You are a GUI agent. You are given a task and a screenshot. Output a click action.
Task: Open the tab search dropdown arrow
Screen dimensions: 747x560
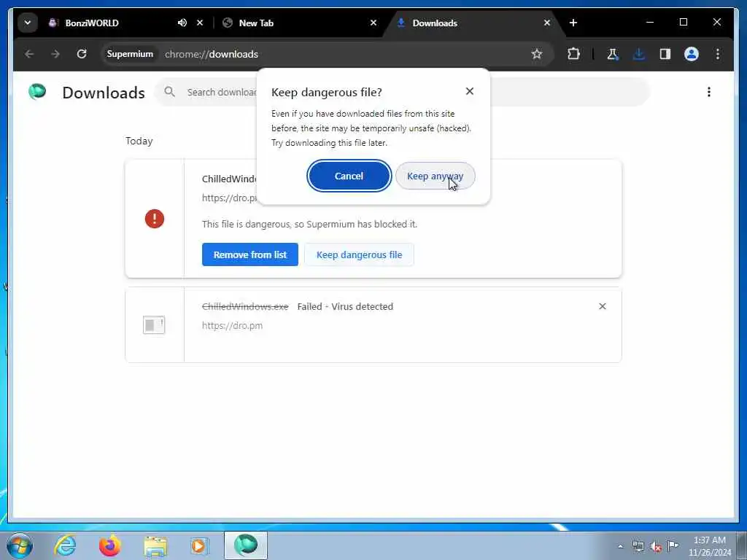pyautogui.click(x=28, y=23)
